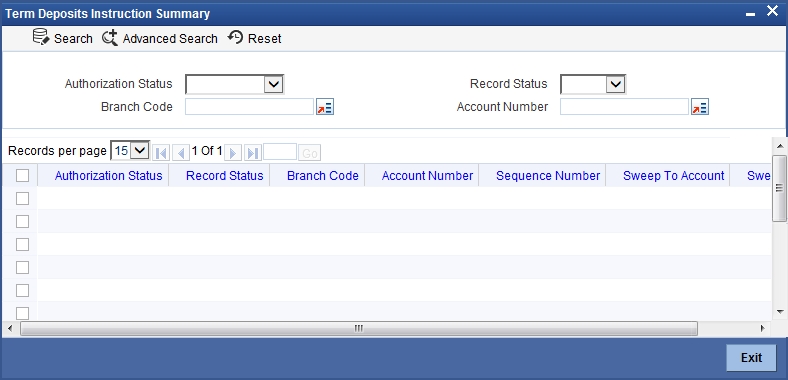Sort by Authorization Status column header
This screenshot has width=788, height=380.
tap(109, 176)
